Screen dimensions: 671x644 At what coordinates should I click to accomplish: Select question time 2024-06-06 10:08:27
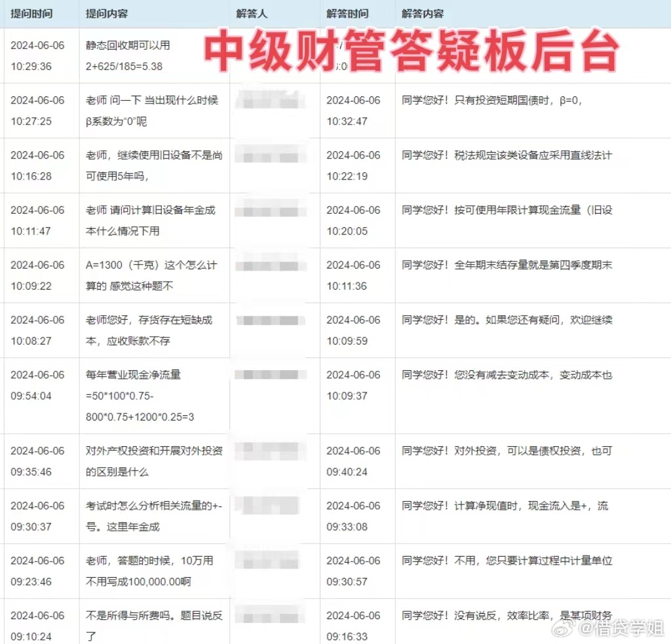pos(37,330)
